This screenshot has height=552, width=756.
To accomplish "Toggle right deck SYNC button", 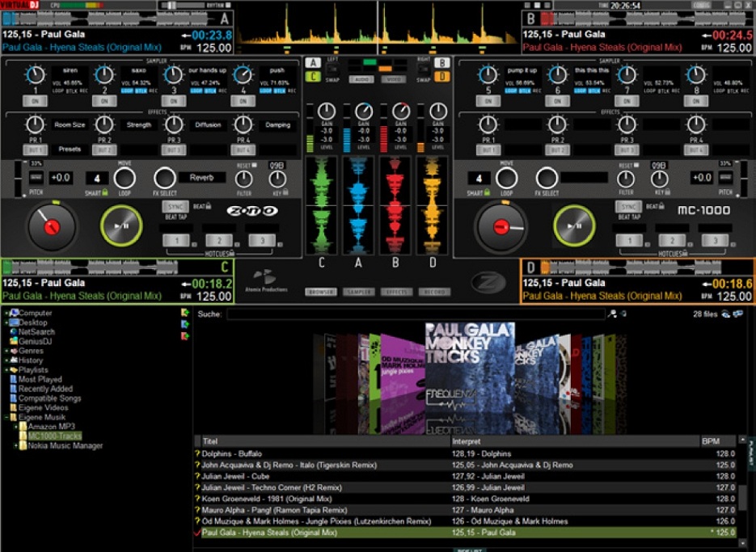I will (629, 207).
